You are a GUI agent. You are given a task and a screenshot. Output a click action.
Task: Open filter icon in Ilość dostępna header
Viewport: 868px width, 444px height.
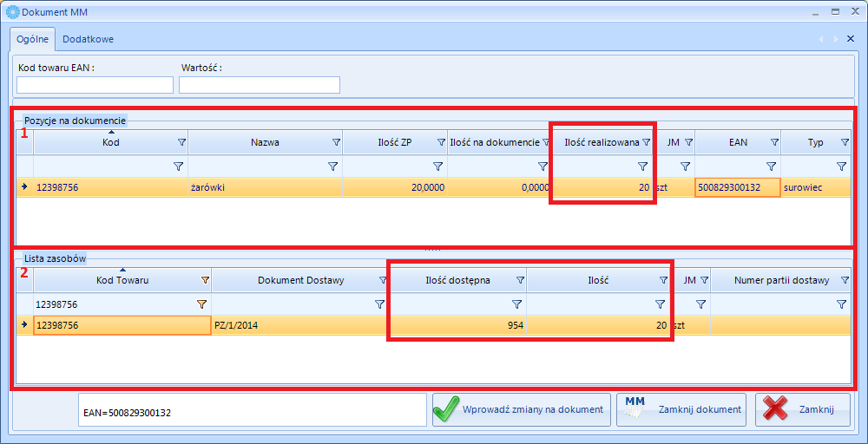tap(520, 280)
